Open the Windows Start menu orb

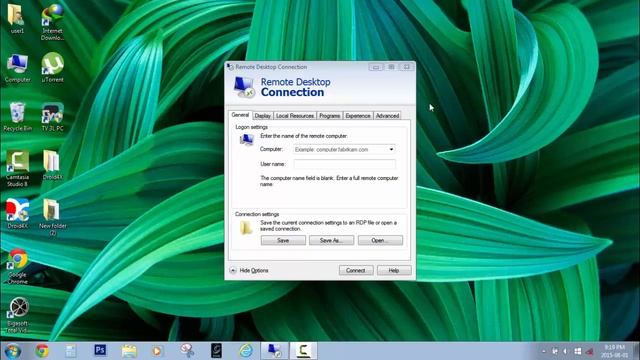[x=12, y=351]
